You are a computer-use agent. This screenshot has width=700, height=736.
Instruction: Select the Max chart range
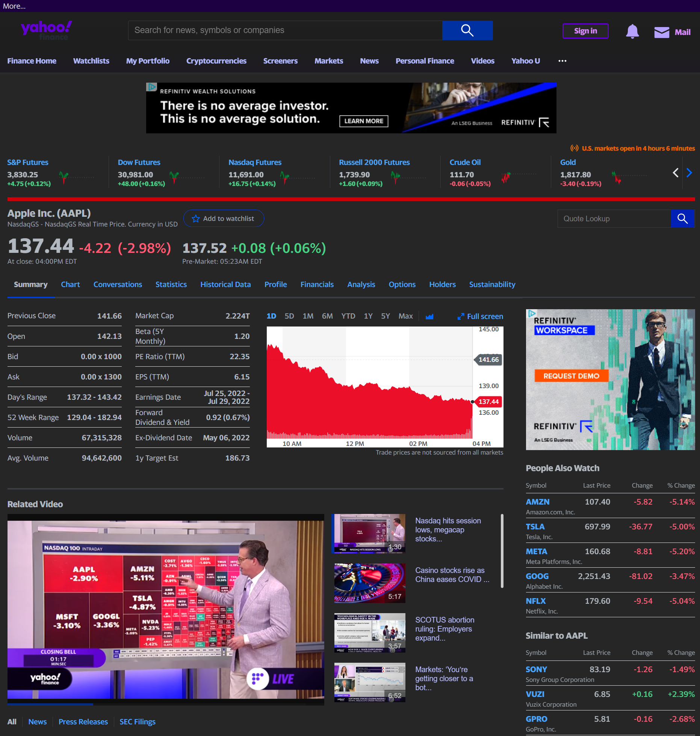(x=406, y=316)
